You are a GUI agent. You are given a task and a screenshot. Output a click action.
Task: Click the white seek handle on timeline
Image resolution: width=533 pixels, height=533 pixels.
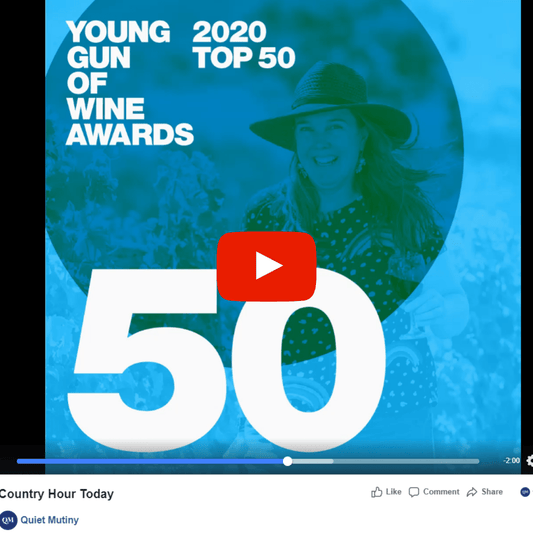pyautogui.click(x=288, y=461)
